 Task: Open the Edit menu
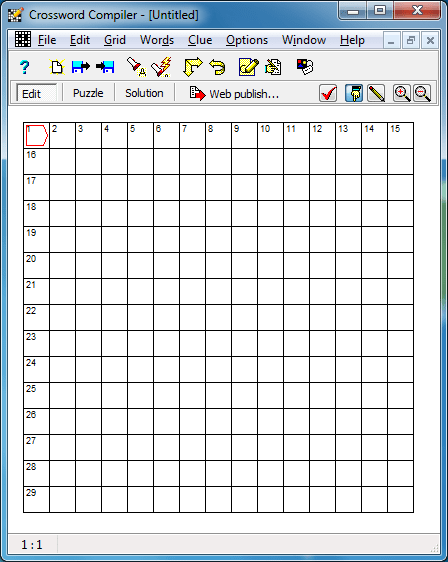(80, 40)
